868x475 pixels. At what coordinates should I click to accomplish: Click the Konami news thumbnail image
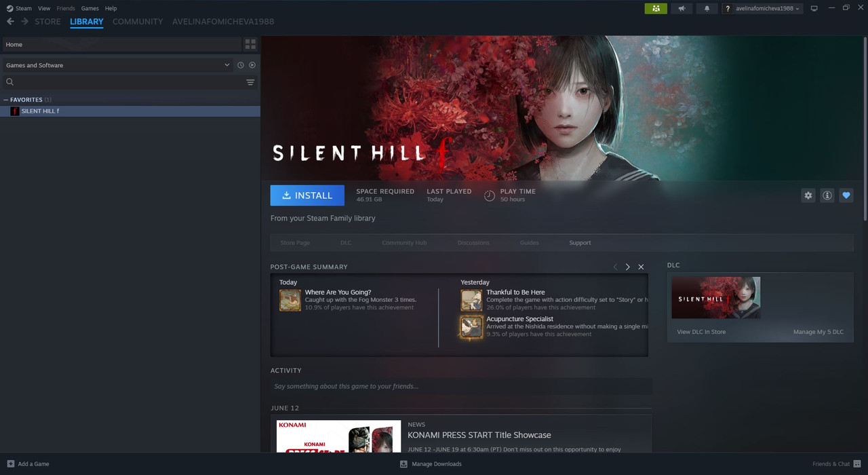[339, 436]
